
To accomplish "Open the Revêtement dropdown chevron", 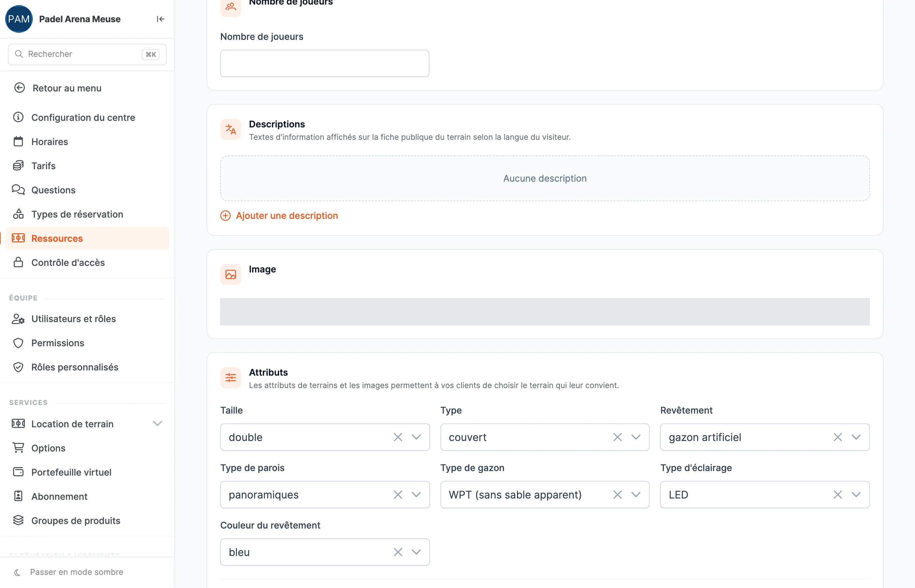I will 856,437.
